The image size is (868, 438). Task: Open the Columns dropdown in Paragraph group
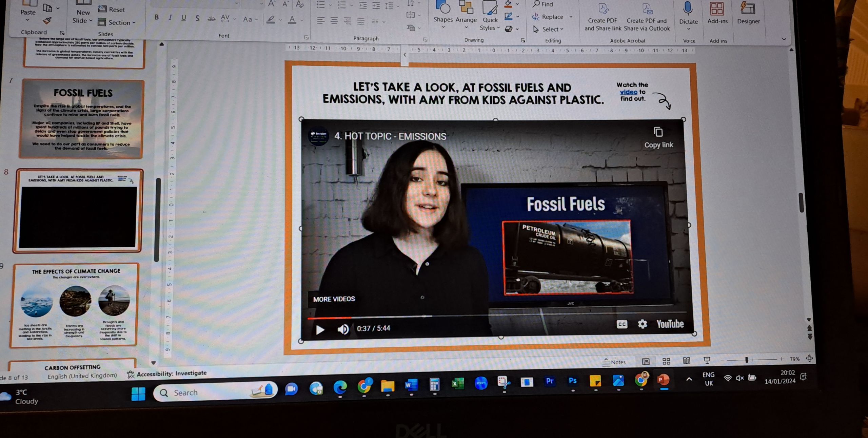point(378,21)
